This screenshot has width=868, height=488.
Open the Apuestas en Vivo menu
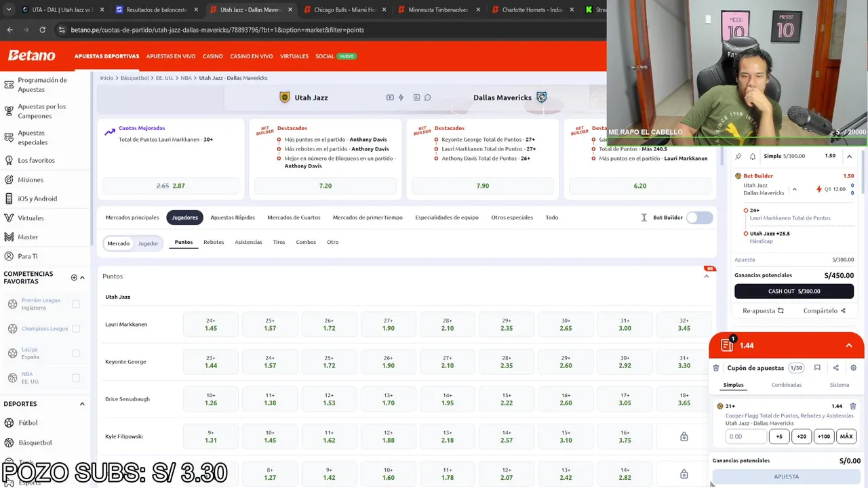tap(171, 56)
